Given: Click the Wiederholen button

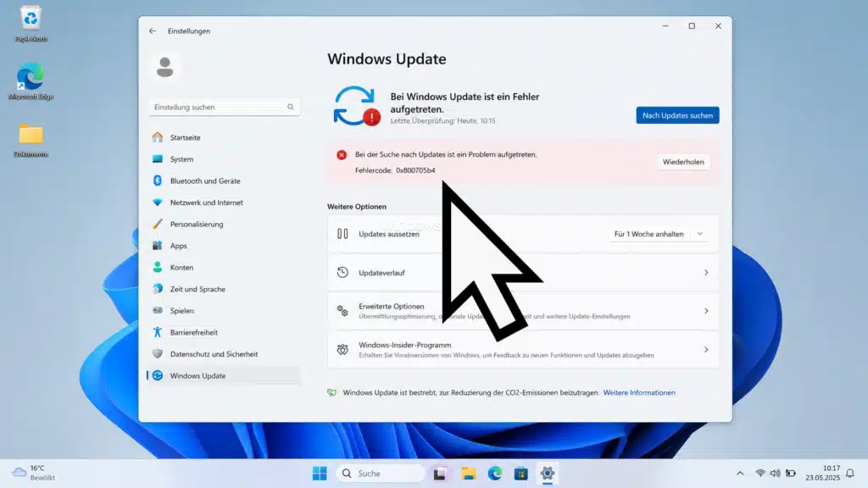Looking at the screenshot, I should pos(683,162).
